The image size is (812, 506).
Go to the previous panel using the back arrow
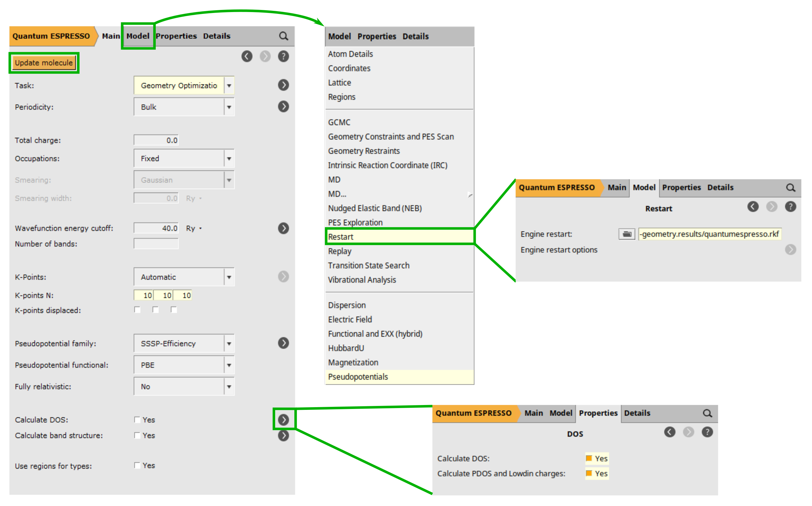point(247,56)
